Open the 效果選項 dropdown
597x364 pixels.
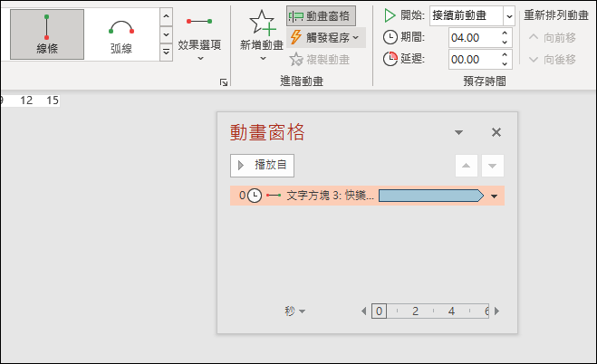[x=200, y=36]
